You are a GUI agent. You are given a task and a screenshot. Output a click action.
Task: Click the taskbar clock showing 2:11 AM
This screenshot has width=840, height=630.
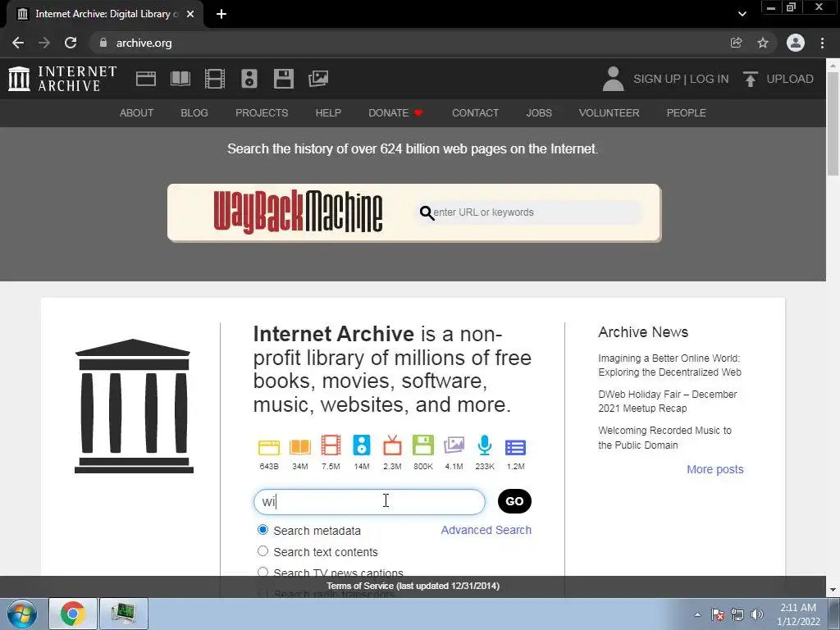pyautogui.click(x=798, y=614)
